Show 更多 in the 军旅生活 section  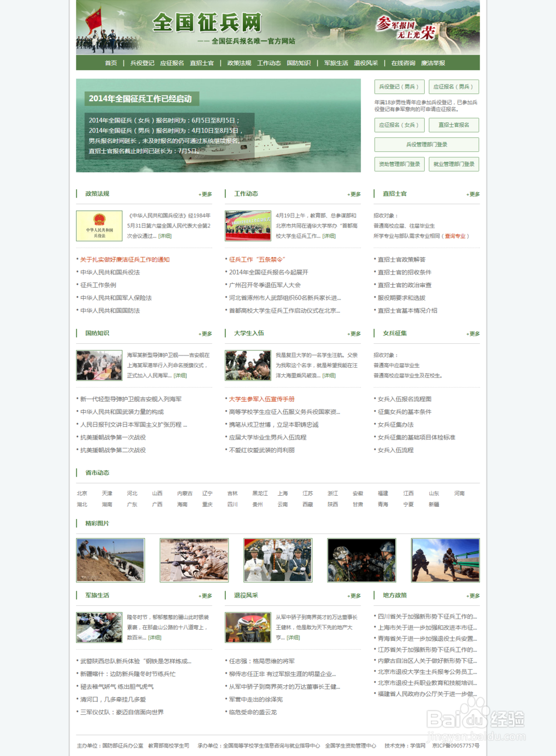[x=205, y=596]
